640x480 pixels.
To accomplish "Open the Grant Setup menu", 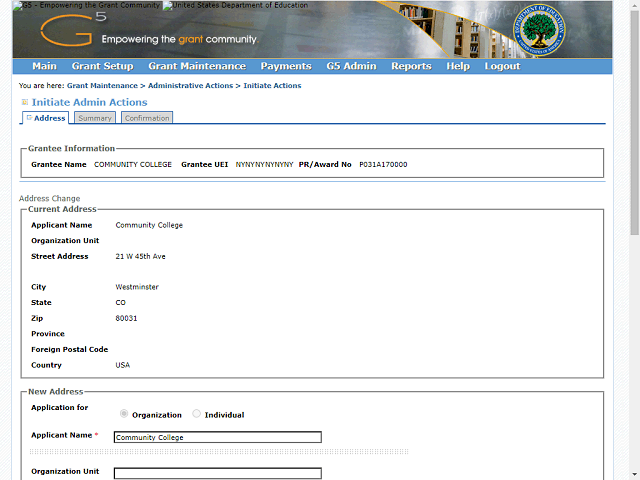I will coord(102,66).
